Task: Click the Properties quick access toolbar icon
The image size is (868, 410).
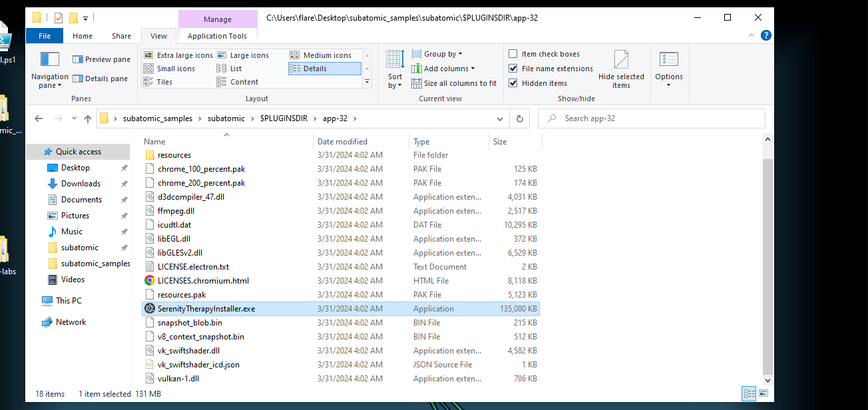Action: pyautogui.click(x=58, y=17)
